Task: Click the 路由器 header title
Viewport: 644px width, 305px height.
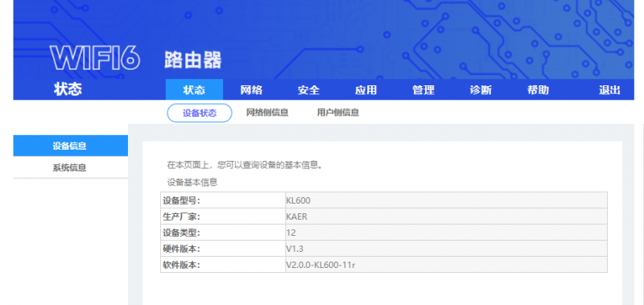Action: 193,60
